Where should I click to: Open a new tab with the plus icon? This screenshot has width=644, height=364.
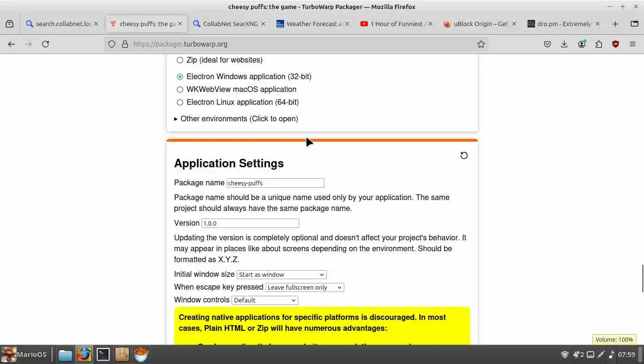point(615,24)
